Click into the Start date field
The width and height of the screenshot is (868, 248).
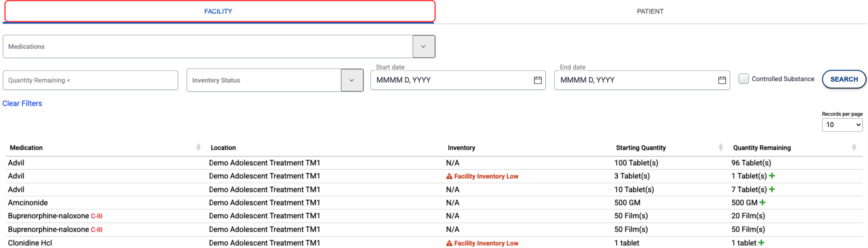pos(452,80)
